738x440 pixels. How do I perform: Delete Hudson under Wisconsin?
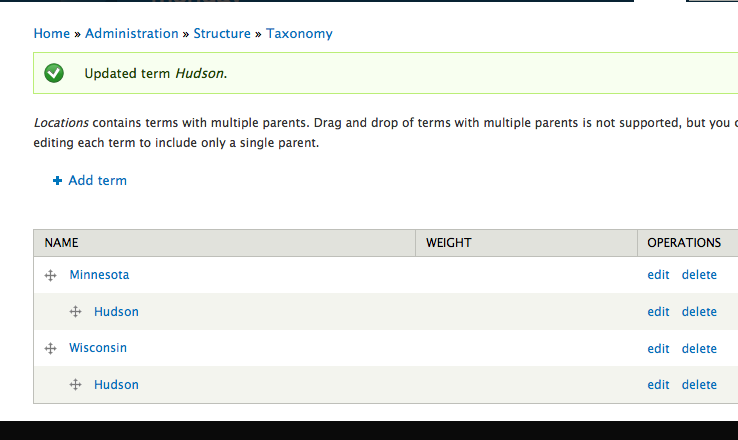pyautogui.click(x=699, y=384)
